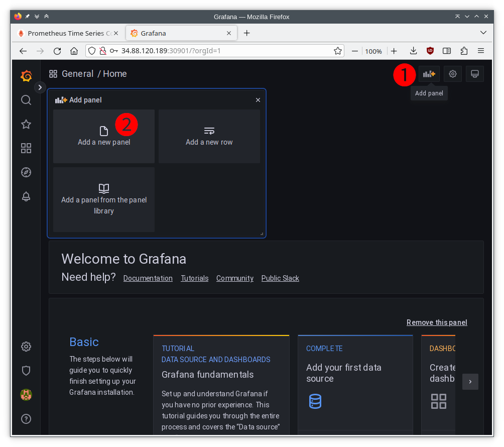Open the Alerting bell icon
Screen dimensions: 504x447
[x=26, y=196]
